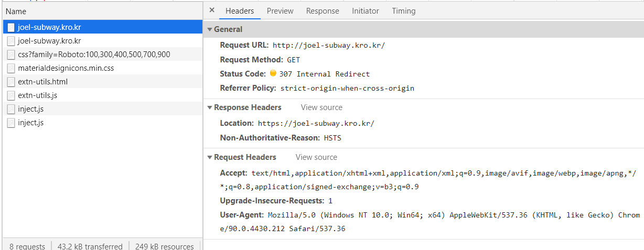Open the Response tab
The height and width of the screenshot is (250, 644).
pos(323,11)
